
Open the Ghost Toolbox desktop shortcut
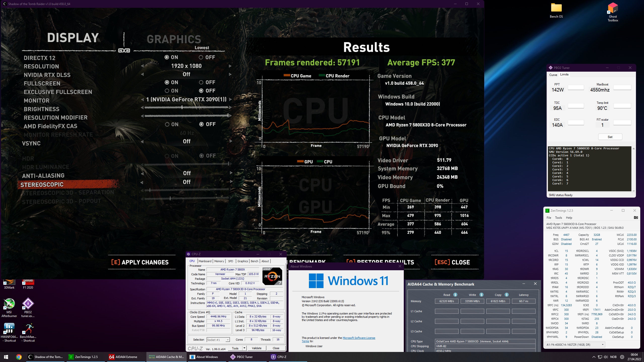click(613, 12)
